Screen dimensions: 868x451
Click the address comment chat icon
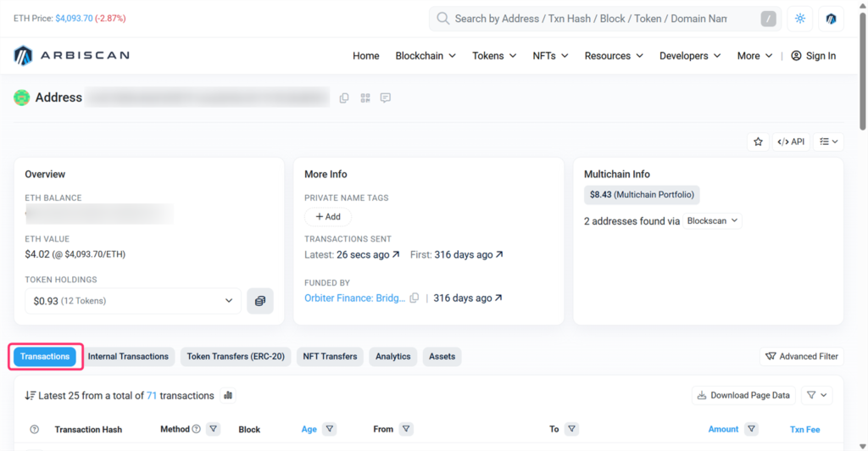[386, 98]
